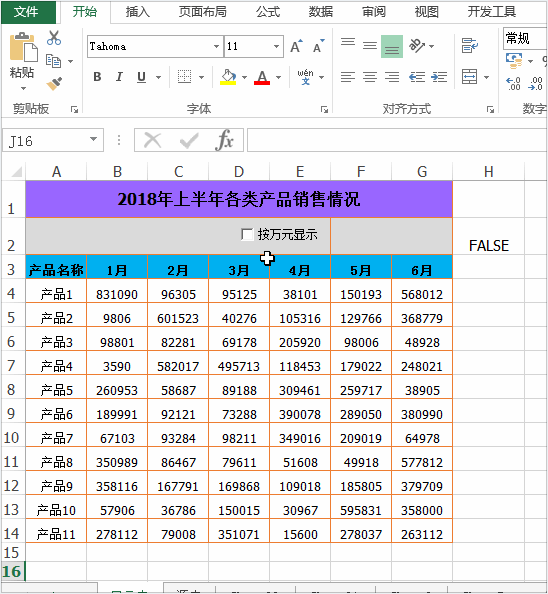This screenshot has height=594, width=548.
Task: Select the highlighted Bottom Align icon
Action: coord(392,46)
